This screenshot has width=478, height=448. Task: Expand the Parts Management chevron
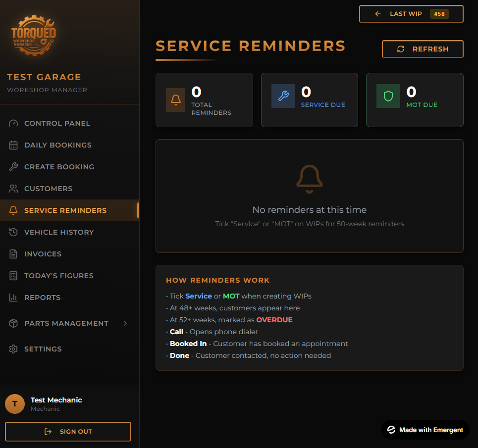point(125,323)
